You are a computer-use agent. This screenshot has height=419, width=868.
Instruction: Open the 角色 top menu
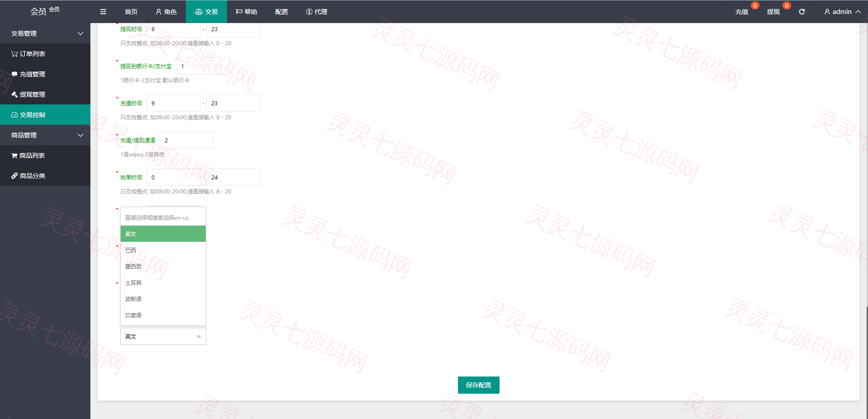[166, 12]
